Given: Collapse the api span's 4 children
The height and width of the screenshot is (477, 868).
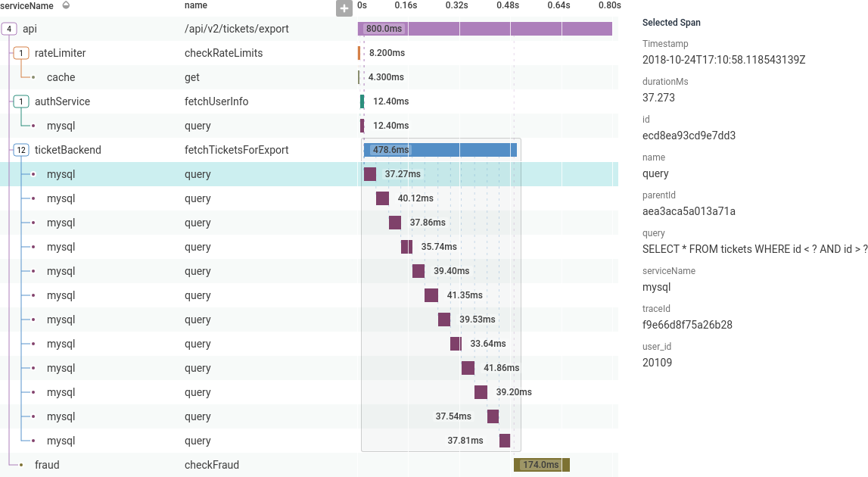Looking at the screenshot, I should [8, 29].
